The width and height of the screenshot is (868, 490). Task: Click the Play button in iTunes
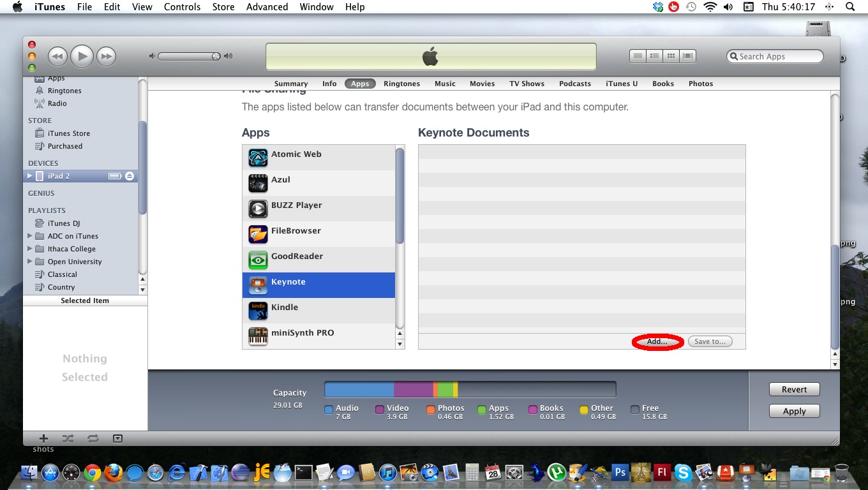point(82,56)
